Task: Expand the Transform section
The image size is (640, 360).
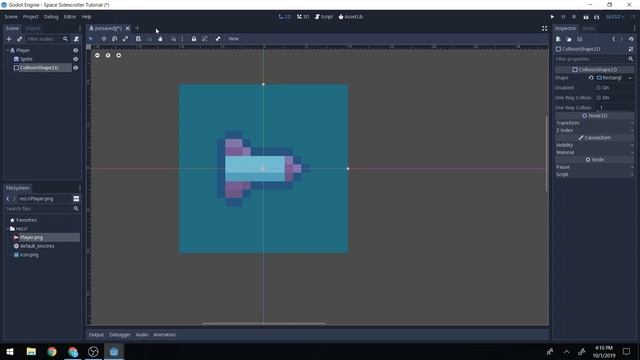Action: tap(594, 123)
